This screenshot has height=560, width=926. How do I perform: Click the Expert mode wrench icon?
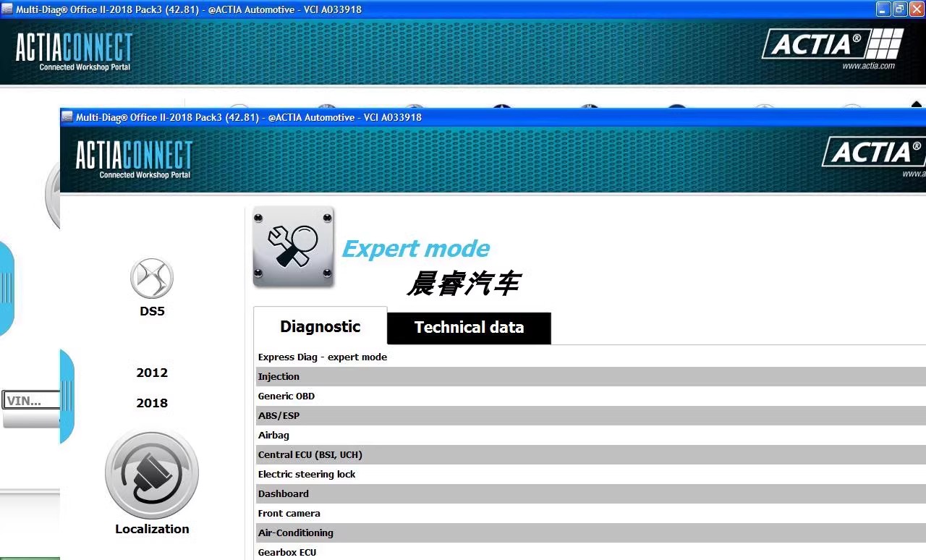tap(294, 247)
